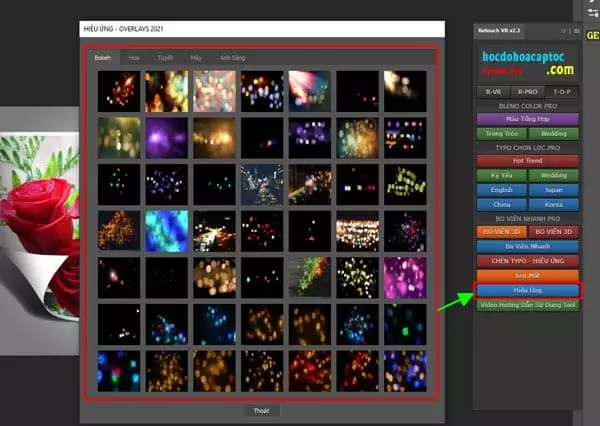Image resolution: width=600 pixels, height=426 pixels.
Task: Select the bright cyan-blue overlay thumbnail
Action: (166, 230)
